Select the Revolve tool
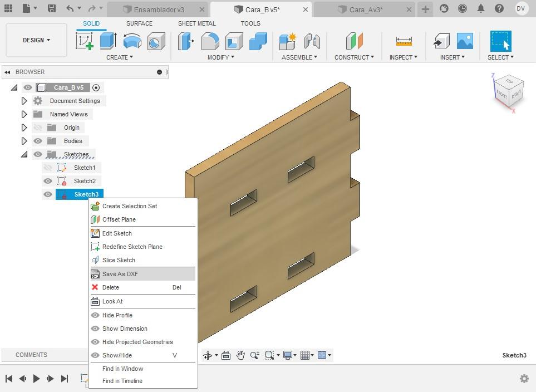 132,41
